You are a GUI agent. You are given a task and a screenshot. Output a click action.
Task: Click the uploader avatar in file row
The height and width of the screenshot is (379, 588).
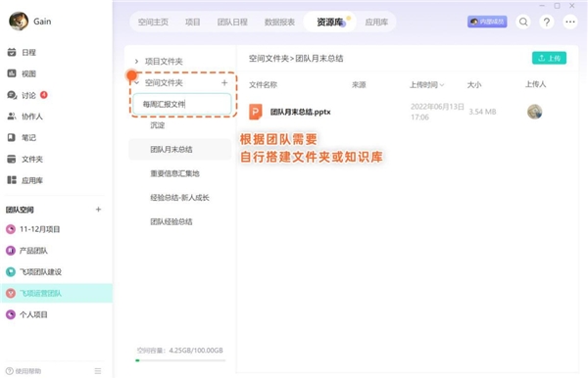534,112
